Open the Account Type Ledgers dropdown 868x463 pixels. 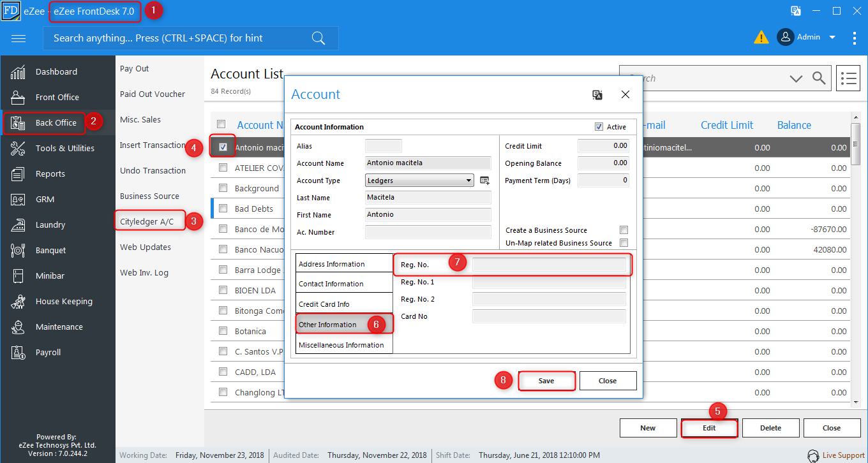point(420,180)
